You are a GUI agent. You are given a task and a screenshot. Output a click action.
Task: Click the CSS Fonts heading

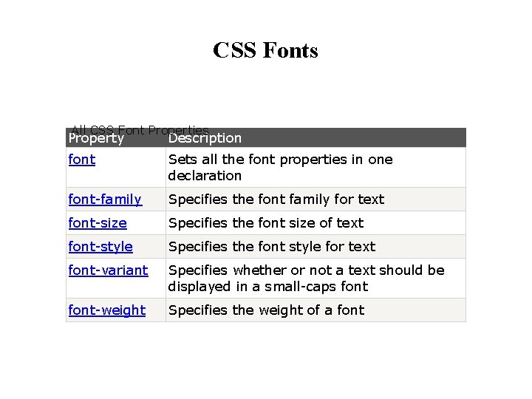click(266, 50)
